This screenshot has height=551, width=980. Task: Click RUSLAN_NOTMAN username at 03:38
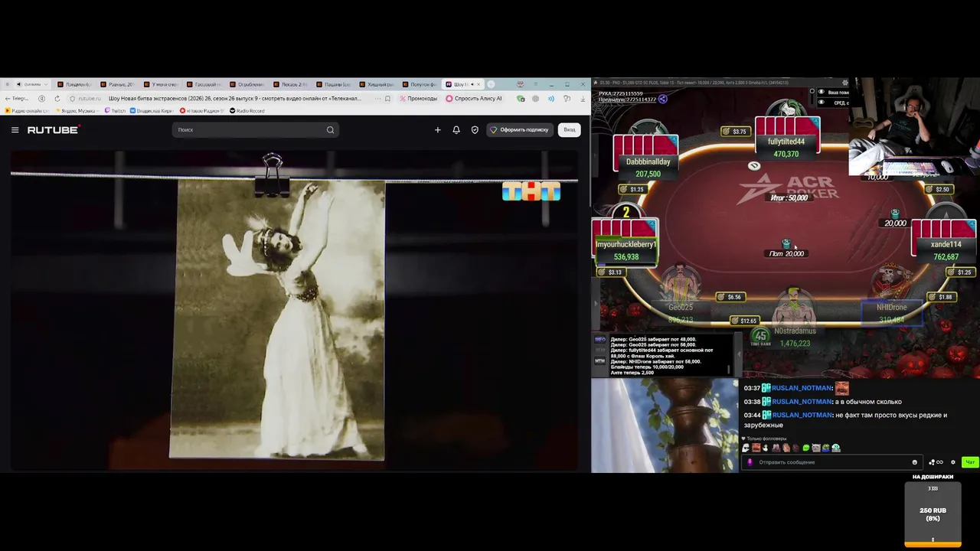click(802, 402)
